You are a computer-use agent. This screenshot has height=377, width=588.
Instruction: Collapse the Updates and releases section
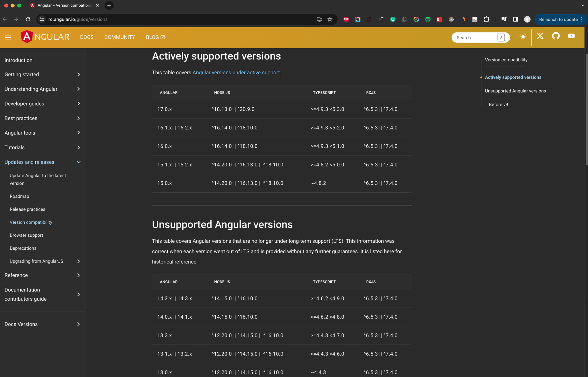[x=78, y=162]
